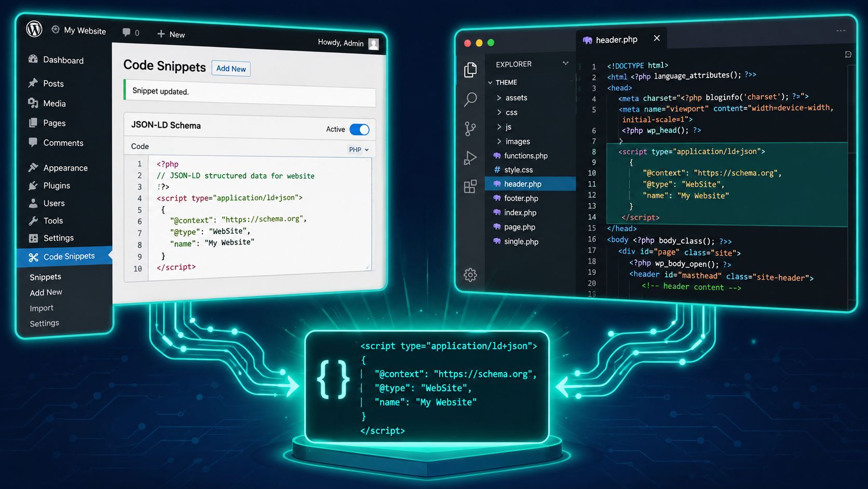
Task: Click the New button in admin bar
Action: [171, 34]
